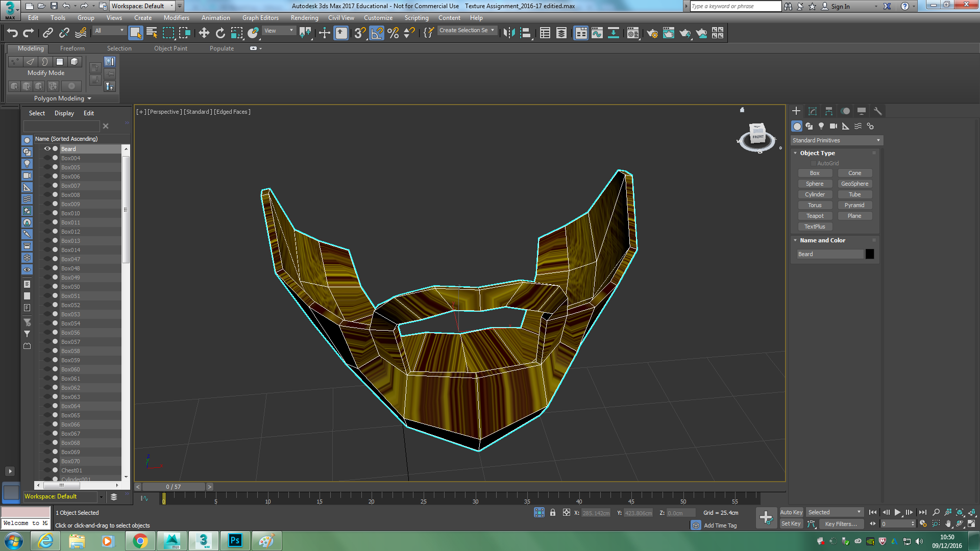Screen dimensions: 980x551
Task: Collapse the Object Type rollout
Action: [795, 153]
